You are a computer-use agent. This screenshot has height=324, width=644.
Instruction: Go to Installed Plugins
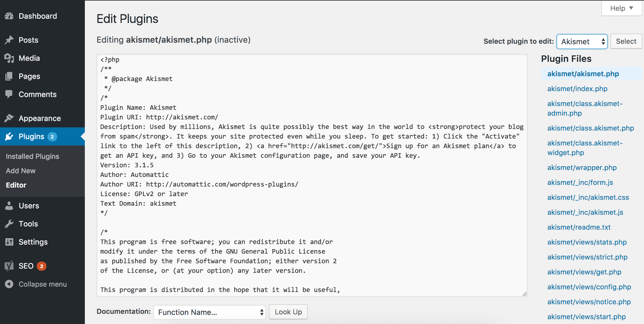[x=32, y=156]
